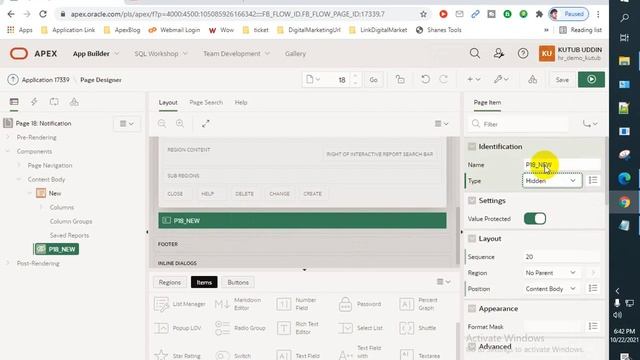The width and height of the screenshot is (640, 360).
Task: Open the Webmail Login bookmark
Action: click(175, 30)
